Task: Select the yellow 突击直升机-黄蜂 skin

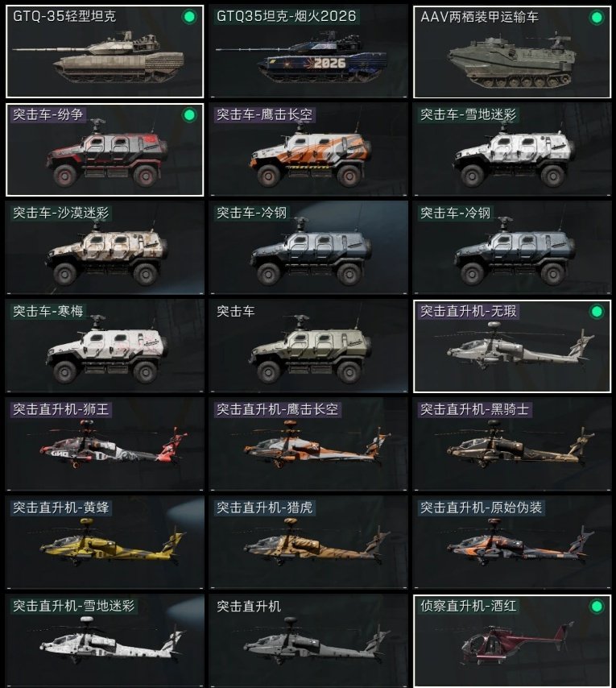Action: click(x=105, y=543)
